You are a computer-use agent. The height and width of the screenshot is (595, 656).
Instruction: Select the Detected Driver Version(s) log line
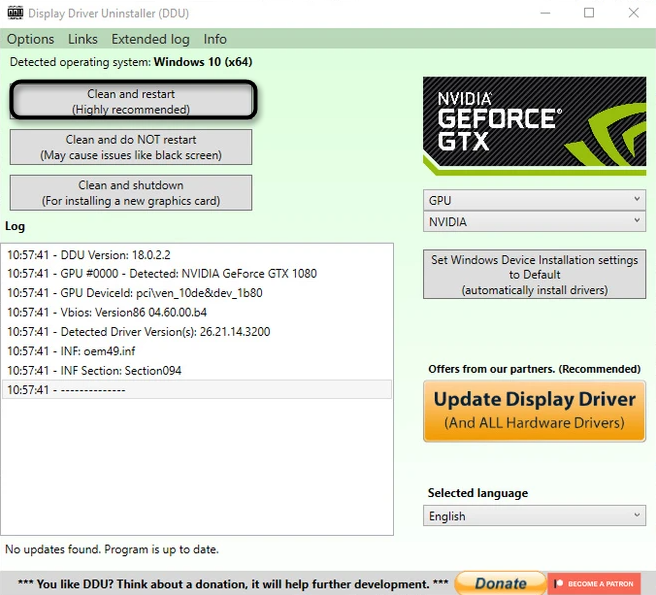197,332
